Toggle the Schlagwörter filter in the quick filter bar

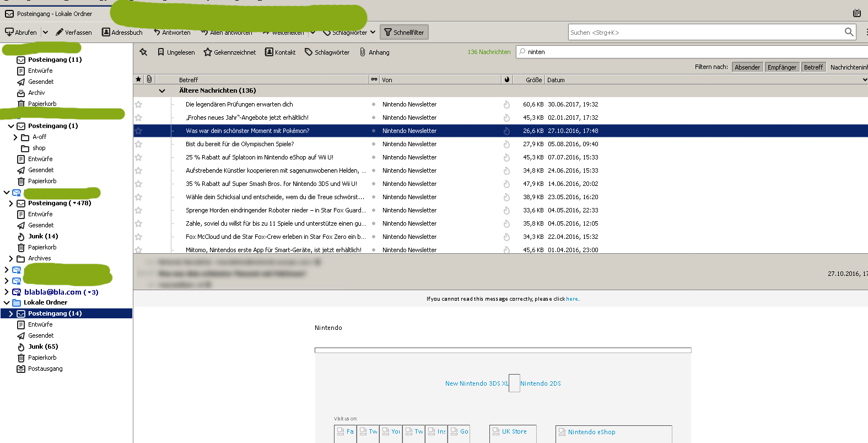click(x=327, y=52)
